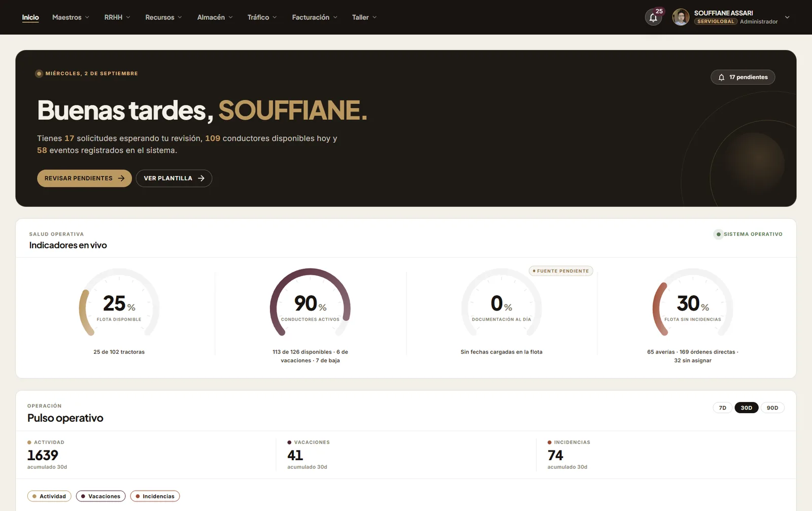Click the Conductores Activos 90% gauge
The height and width of the screenshot is (511, 812).
pyautogui.click(x=310, y=303)
